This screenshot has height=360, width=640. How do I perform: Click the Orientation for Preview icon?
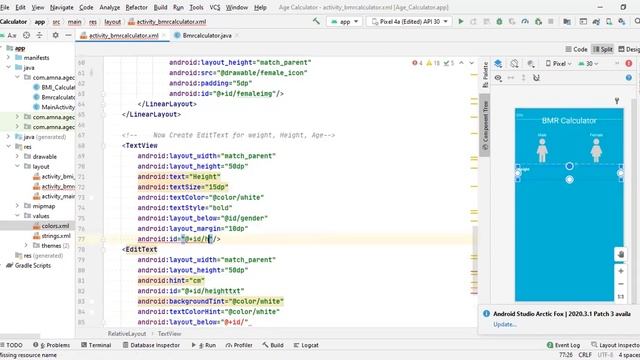click(x=514, y=63)
